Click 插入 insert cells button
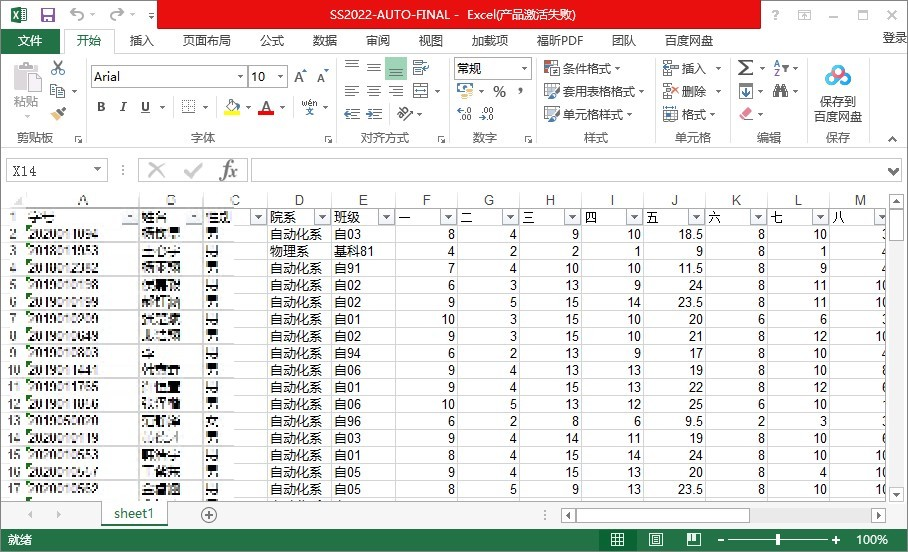Viewport: 908px width, 552px height. (692, 68)
